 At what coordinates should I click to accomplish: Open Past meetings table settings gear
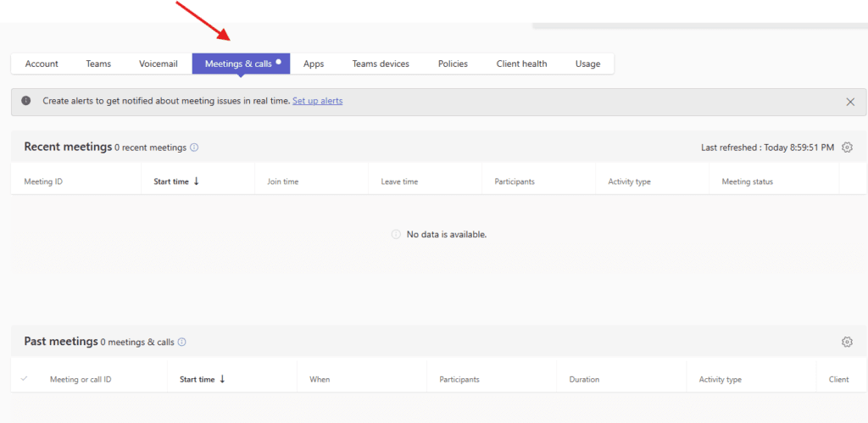coord(847,342)
